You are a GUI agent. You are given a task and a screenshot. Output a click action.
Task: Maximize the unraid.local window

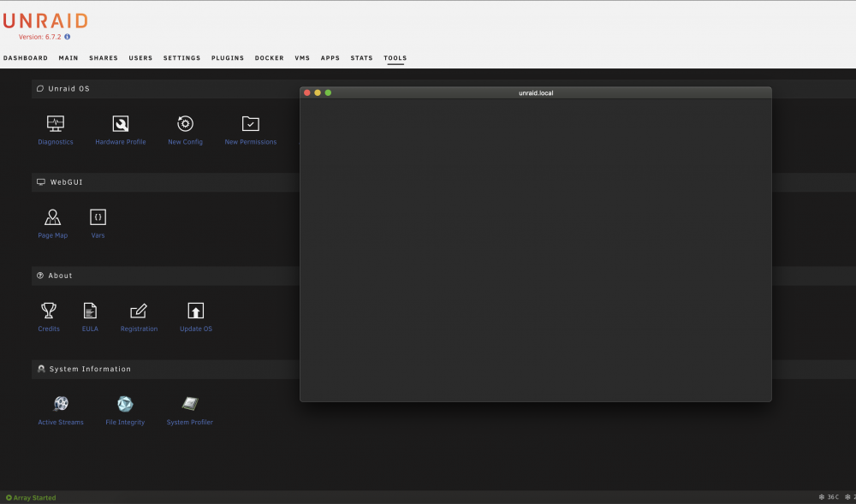(x=328, y=92)
